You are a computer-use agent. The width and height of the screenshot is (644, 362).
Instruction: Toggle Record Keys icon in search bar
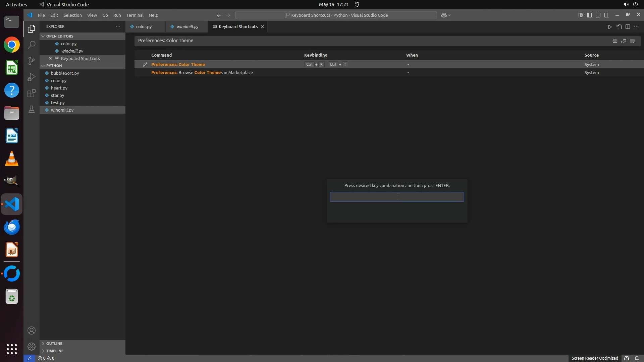point(615,41)
